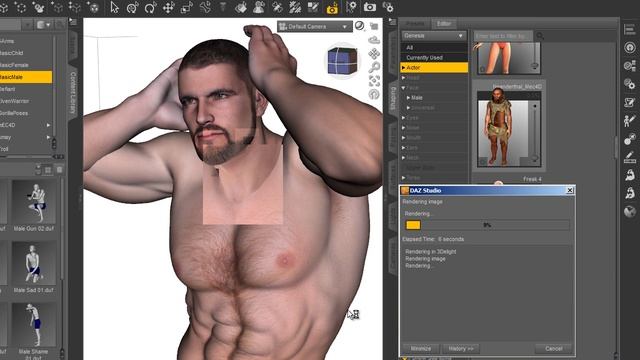Open the Genesis figure dropdown
The image size is (640, 360).
[434, 36]
